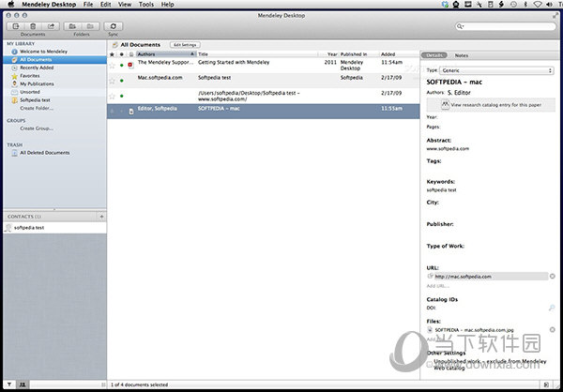Click the Edit Settings button
563x392 pixels.
[185, 45]
